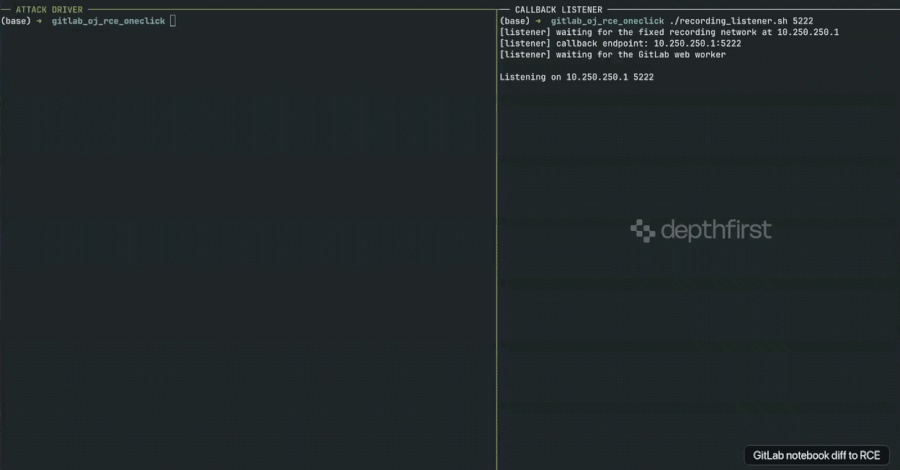Click the ATTACK DRIVER pane title
This screenshot has width=900, height=470.
click(49, 10)
